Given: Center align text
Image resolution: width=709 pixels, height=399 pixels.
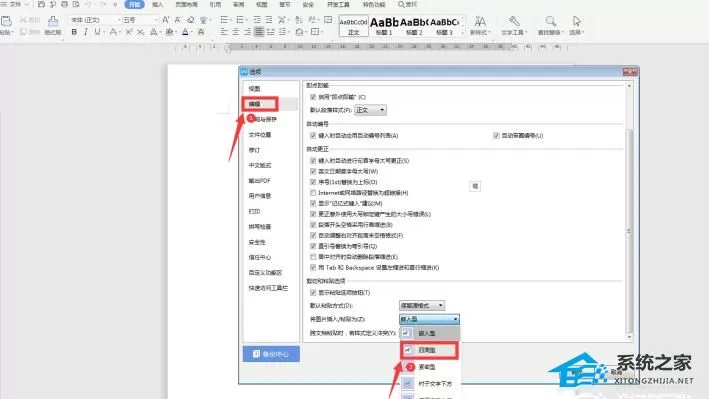Looking at the screenshot, I should click(236, 32).
